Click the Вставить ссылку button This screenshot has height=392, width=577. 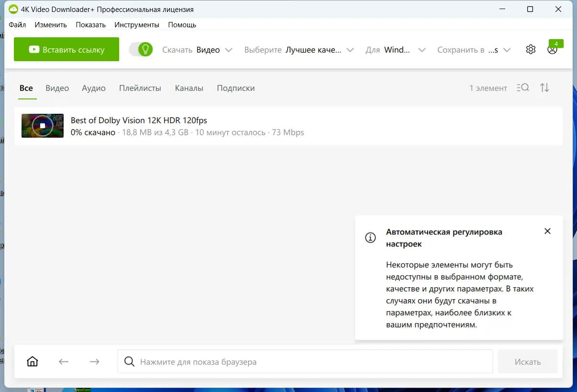66,49
